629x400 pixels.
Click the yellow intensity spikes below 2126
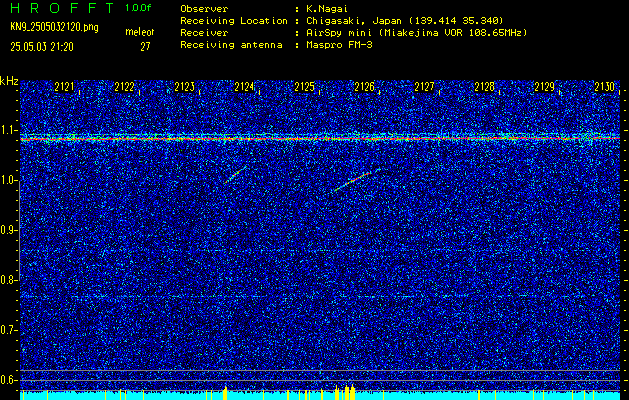click(345, 392)
